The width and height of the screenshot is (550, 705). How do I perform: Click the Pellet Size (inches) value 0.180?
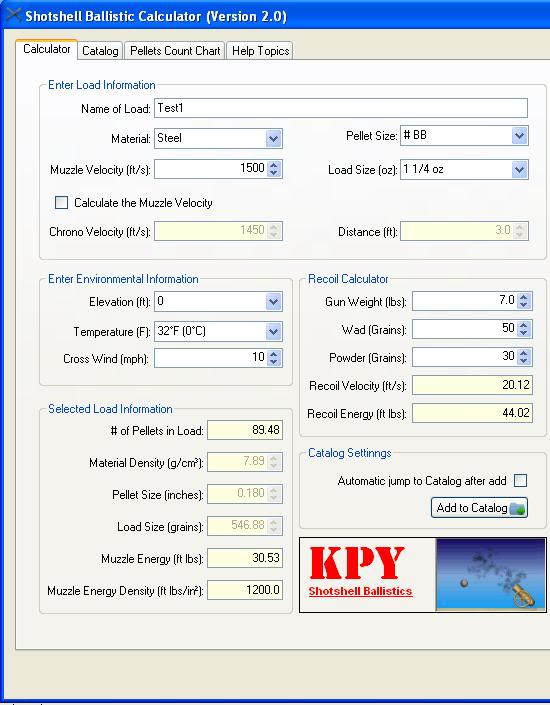[245, 494]
